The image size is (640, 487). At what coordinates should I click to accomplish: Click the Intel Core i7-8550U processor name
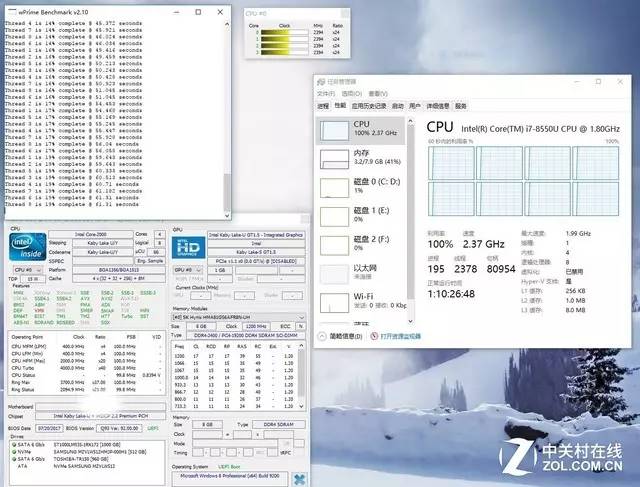coord(540,129)
